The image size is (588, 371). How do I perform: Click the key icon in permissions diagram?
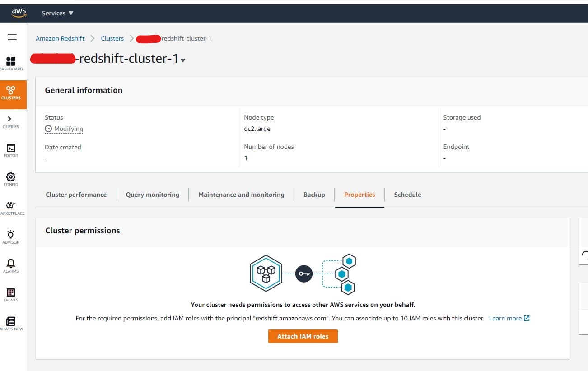pos(304,274)
